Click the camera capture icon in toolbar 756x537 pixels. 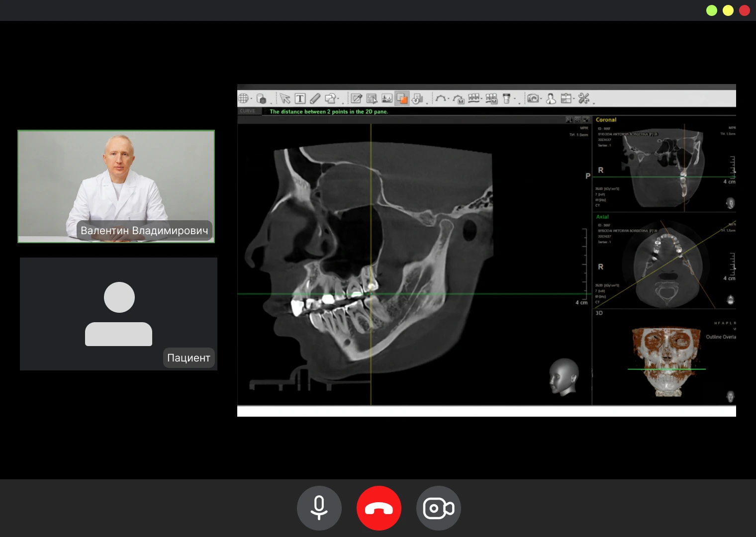(533, 98)
